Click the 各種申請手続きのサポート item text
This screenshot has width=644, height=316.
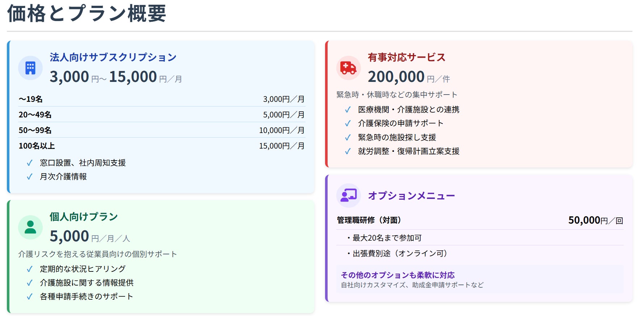[87, 296]
